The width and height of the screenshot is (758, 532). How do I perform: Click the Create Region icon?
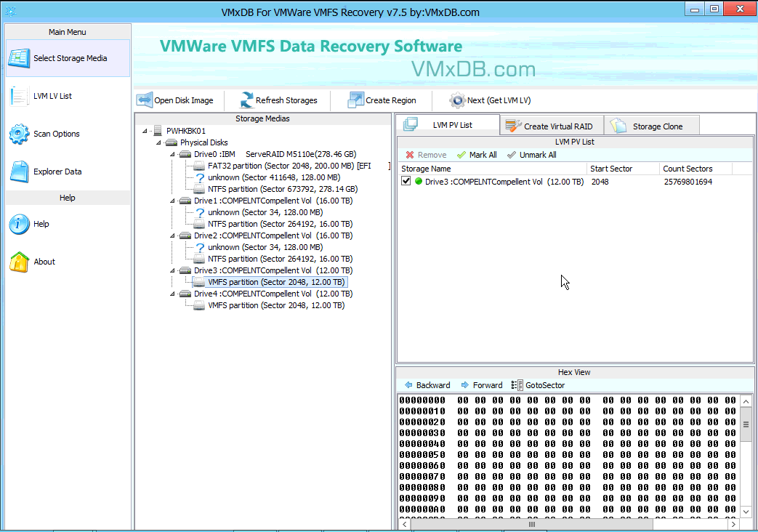356,100
